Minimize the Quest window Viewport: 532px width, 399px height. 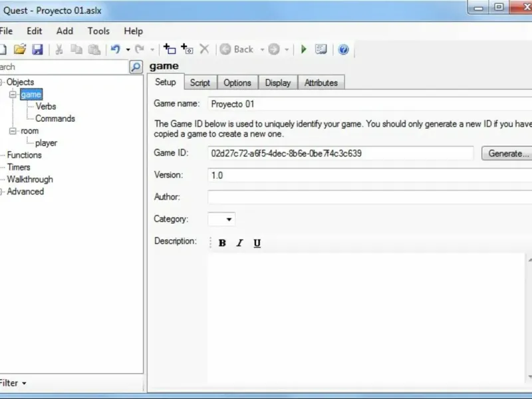478,7
